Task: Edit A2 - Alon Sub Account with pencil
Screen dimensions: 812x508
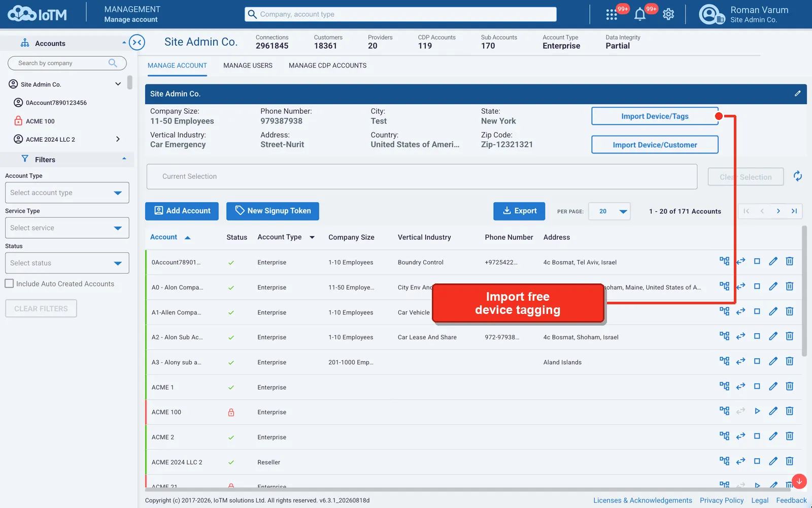Action: (x=773, y=336)
